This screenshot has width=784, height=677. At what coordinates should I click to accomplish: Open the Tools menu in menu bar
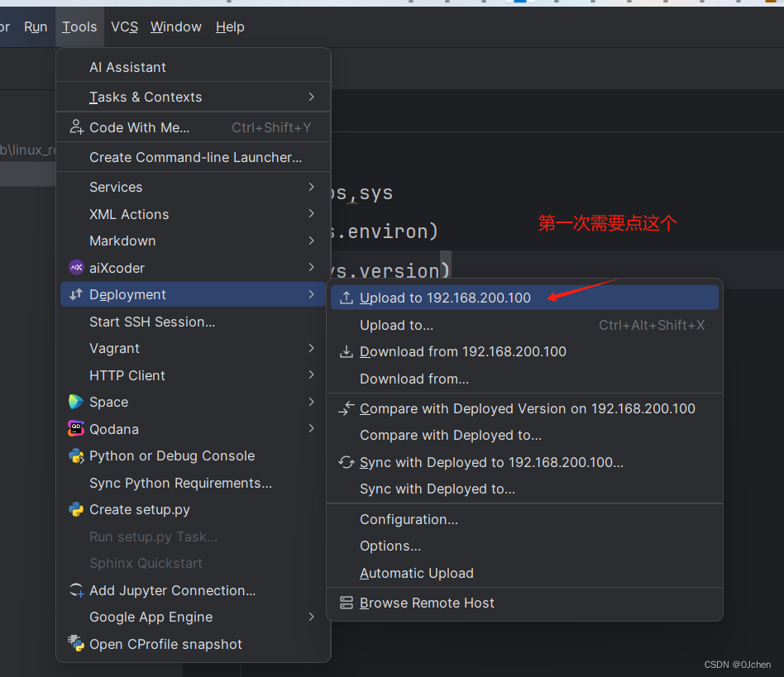coord(79,27)
